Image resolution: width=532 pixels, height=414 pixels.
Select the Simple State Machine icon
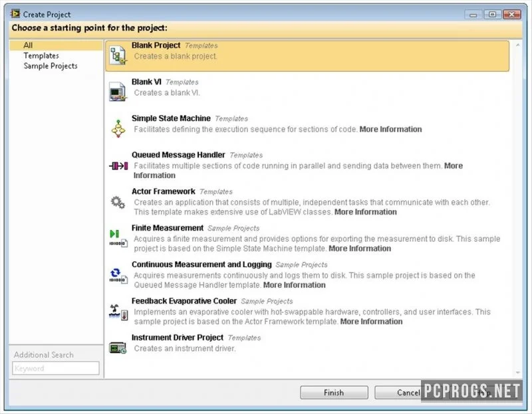(118, 128)
